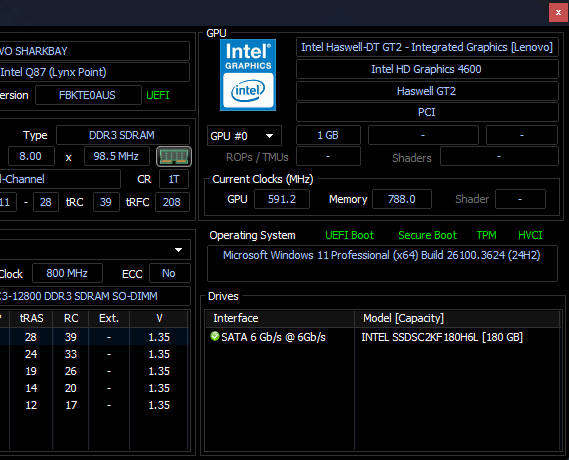Image resolution: width=569 pixels, height=460 pixels.
Task: Click the FBKTE0AUS BIOS version field
Action: click(x=88, y=95)
